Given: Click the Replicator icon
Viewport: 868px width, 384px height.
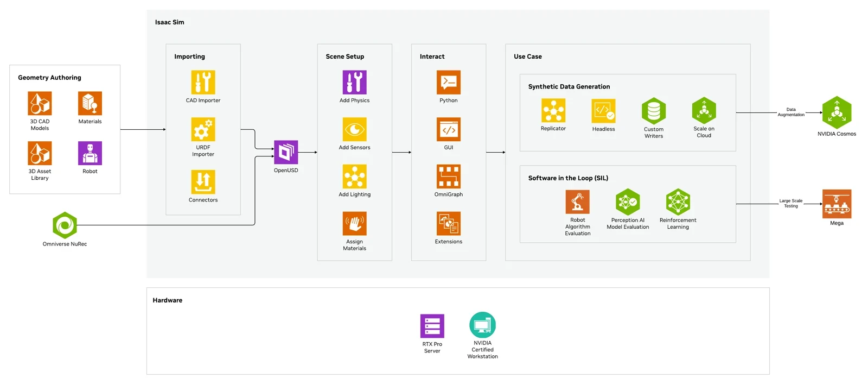Looking at the screenshot, I should [x=553, y=111].
